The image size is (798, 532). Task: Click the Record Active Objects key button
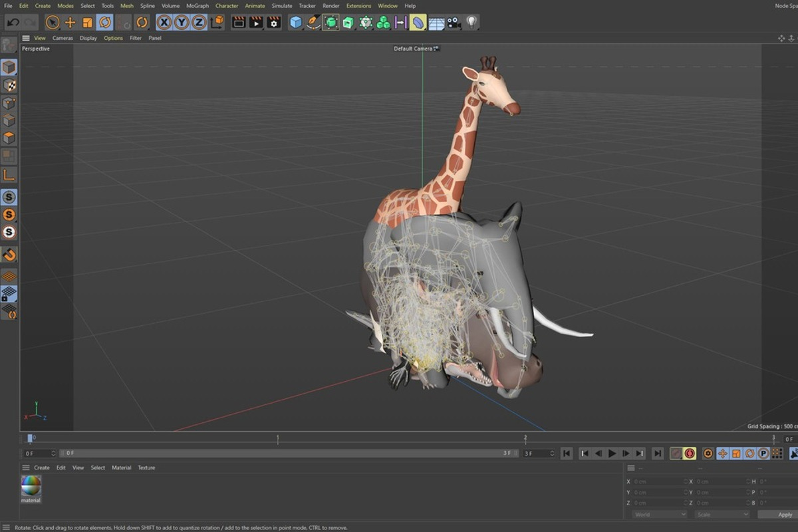point(676,454)
